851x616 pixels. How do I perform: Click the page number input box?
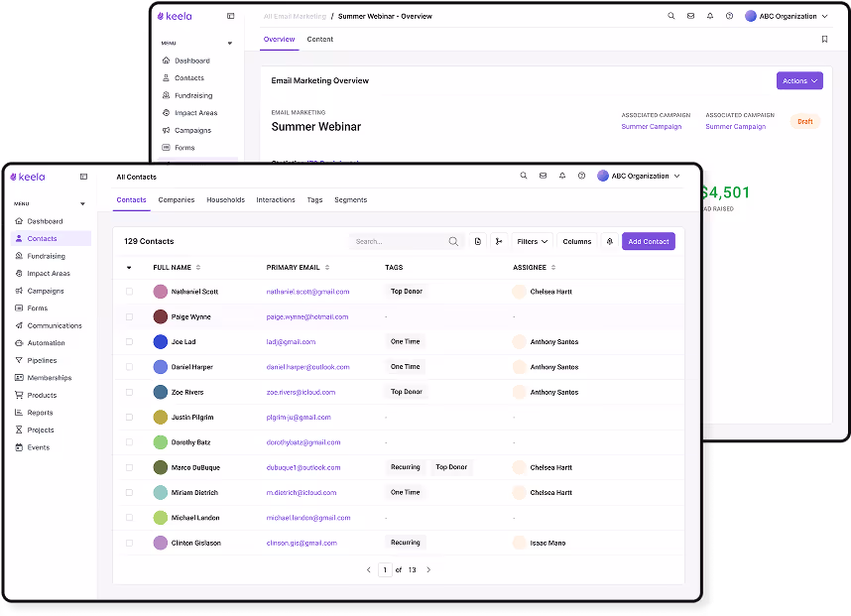click(x=385, y=569)
